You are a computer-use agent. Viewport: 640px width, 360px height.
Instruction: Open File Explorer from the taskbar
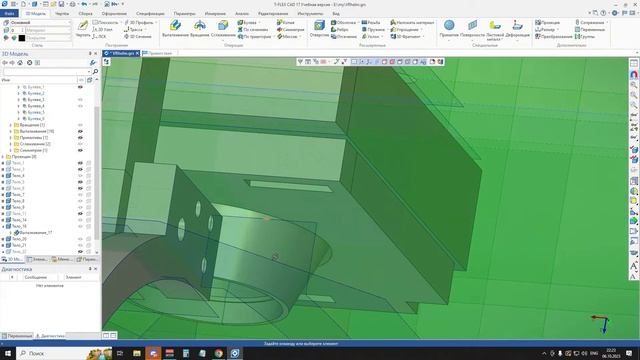(137, 353)
